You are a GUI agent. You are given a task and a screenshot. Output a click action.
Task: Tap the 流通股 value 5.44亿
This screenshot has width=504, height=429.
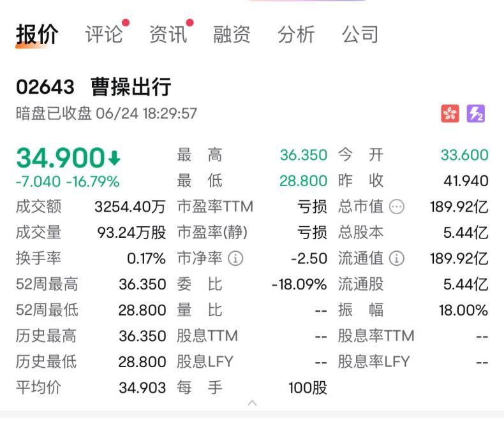click(466, 284)
